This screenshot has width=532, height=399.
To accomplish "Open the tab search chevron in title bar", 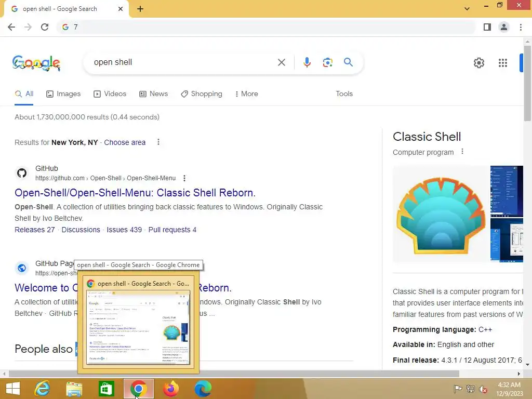I will point(467,9).
